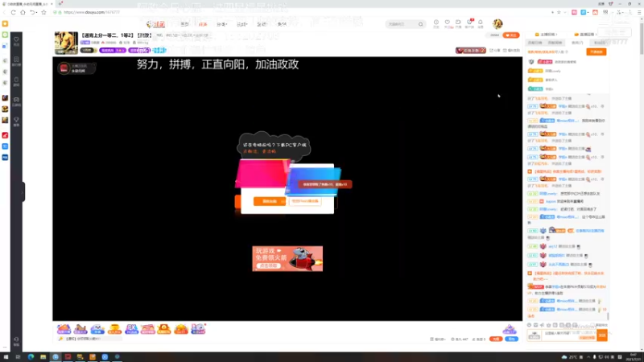Click the second gift icon in gift bar

pos(80,329)
